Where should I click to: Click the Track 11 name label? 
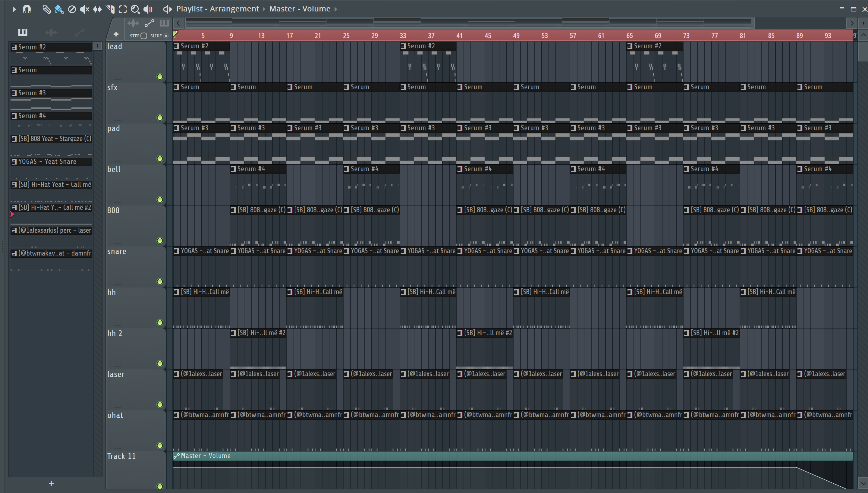(x=121, y=457)
